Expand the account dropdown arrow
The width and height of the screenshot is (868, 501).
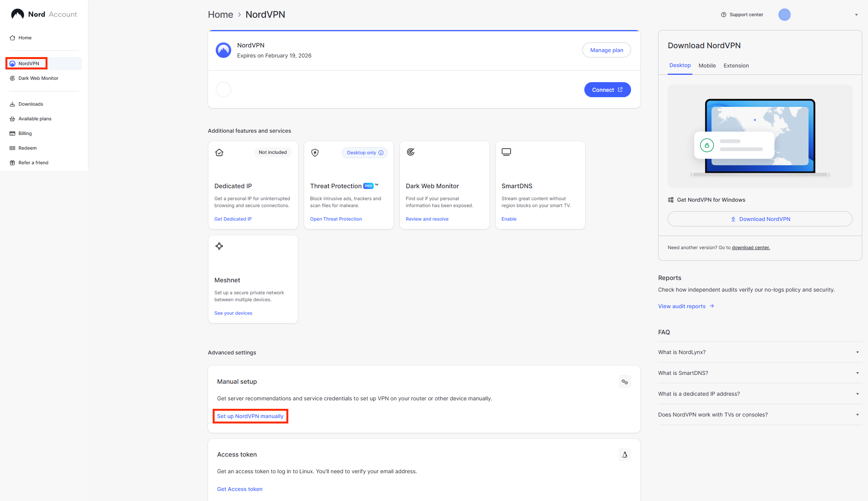pos(856,15)
